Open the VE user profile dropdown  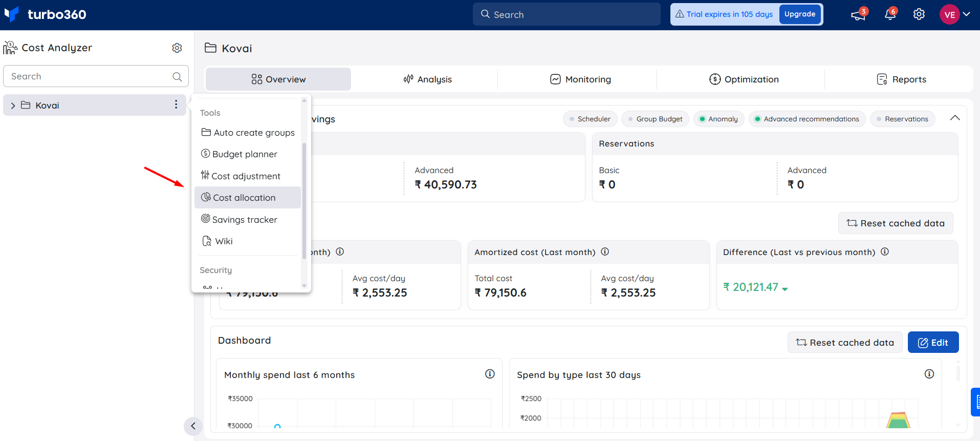click(955, 14)
